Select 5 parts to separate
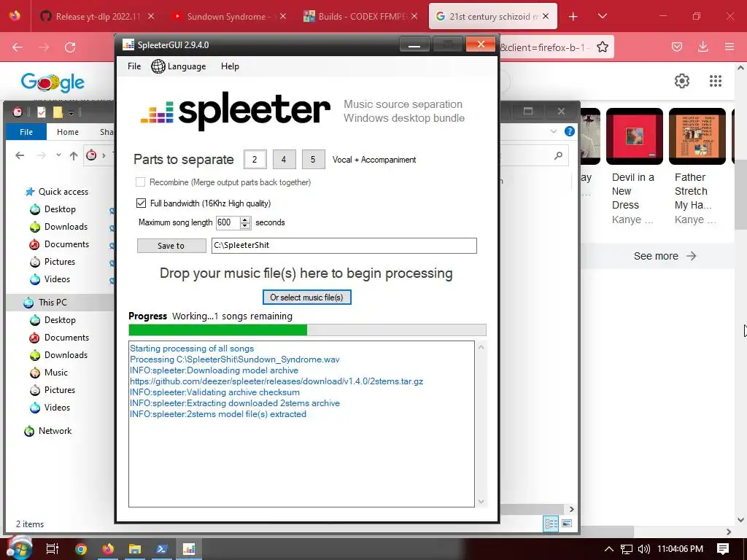This screenshot has width=747, height=560. coord(313,160)
